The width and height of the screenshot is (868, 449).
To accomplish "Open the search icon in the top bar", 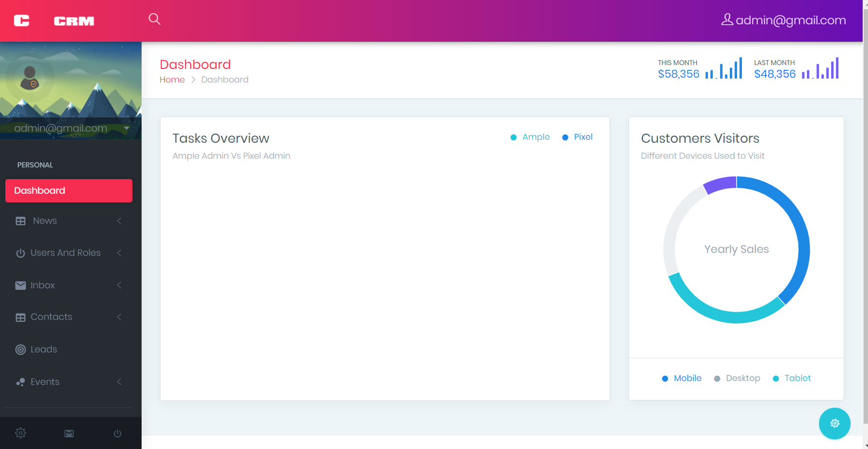I will [154, 19].
